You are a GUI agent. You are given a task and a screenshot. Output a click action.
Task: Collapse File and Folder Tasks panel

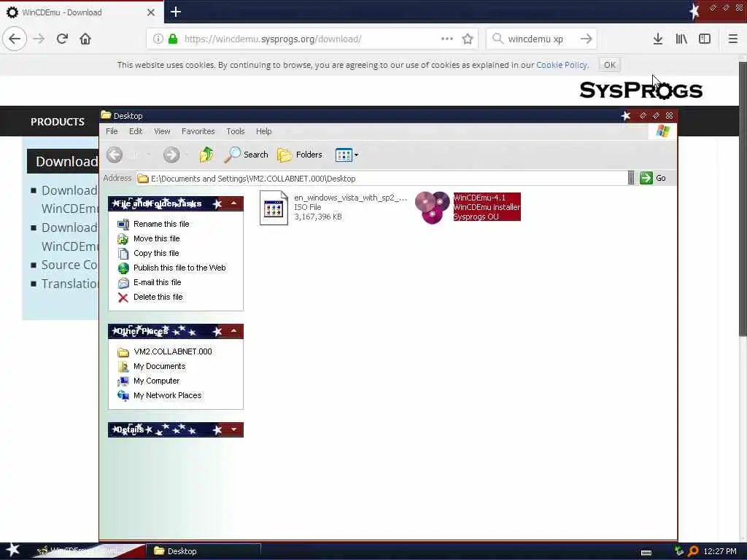point(234,204)
